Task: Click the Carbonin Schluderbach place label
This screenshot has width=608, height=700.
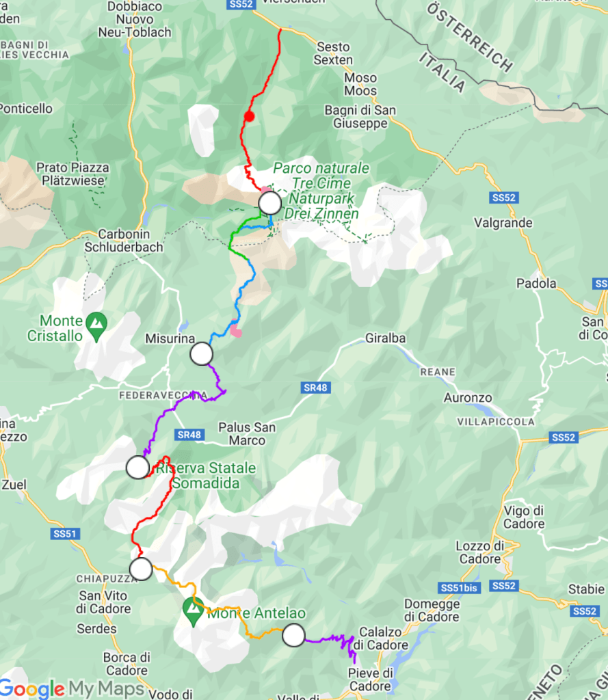Action: coord(124,241)
